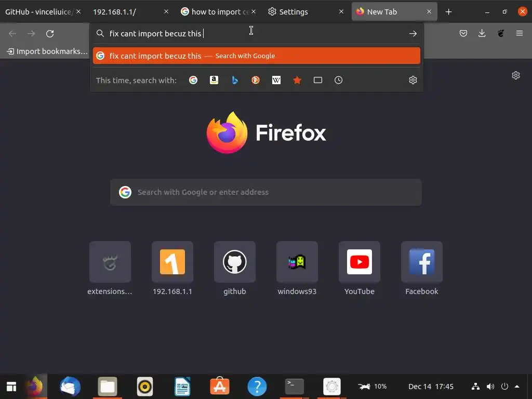Open Ubuntu Software store
This screenshot has height=399, width=532.
(x=220, y=387)
